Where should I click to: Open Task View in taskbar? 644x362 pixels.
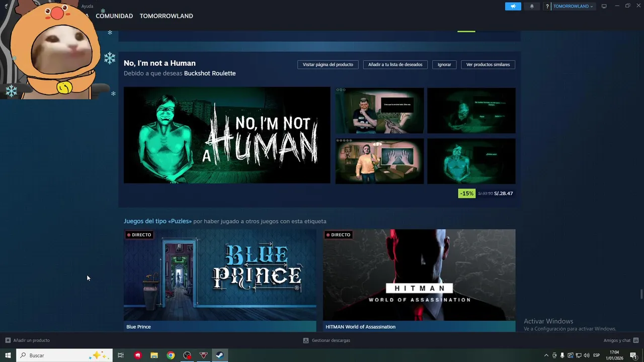pyautogui.click(x=121, y=355)
